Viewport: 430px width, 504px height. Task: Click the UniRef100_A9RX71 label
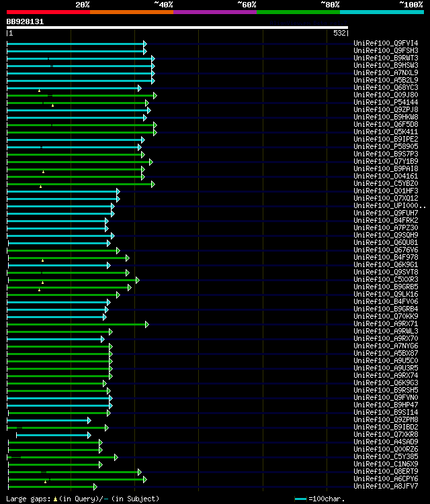pyautogui.click(x=386, y=324)
